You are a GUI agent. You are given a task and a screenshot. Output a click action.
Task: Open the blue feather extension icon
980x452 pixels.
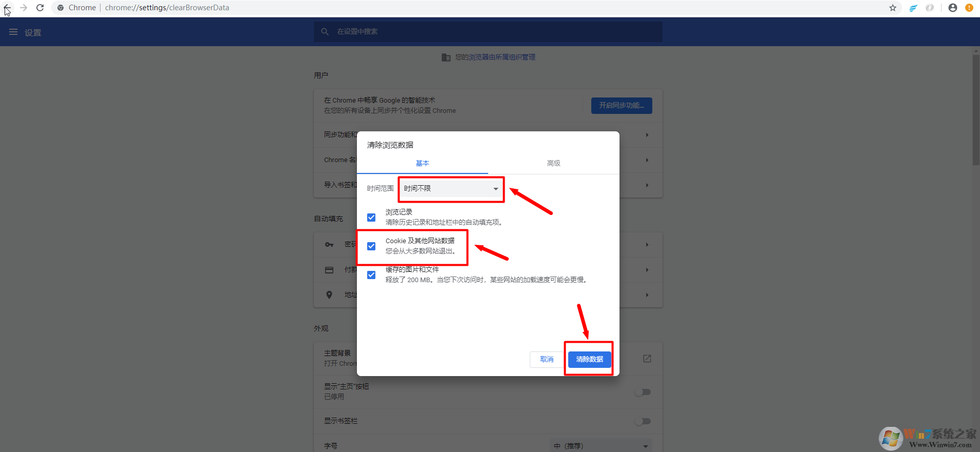pos(913,8)
